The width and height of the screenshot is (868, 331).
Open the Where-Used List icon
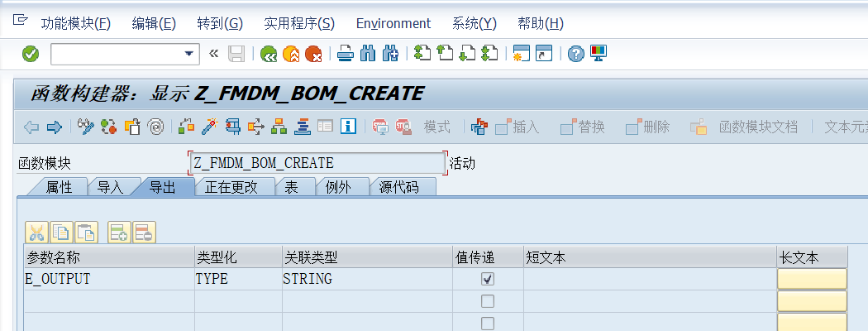point(255,127)
